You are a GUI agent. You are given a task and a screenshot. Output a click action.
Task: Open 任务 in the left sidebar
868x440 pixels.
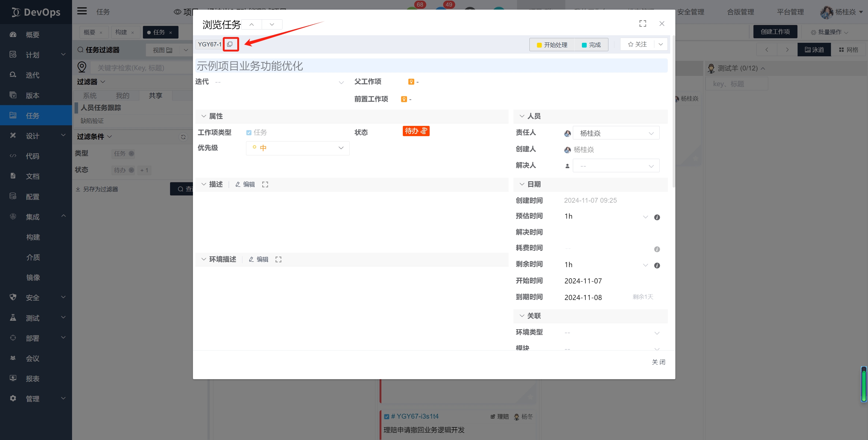[x=33, y=115]
